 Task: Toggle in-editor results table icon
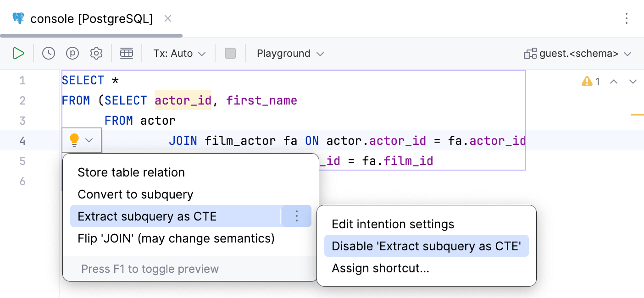point(127,54)
